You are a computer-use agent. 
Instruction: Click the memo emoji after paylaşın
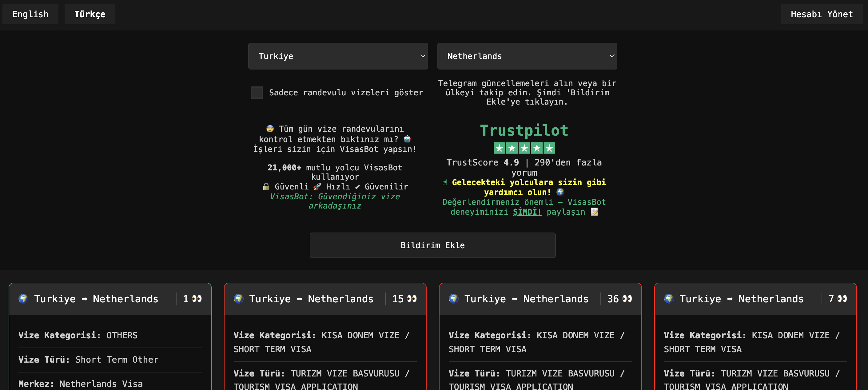594,212
